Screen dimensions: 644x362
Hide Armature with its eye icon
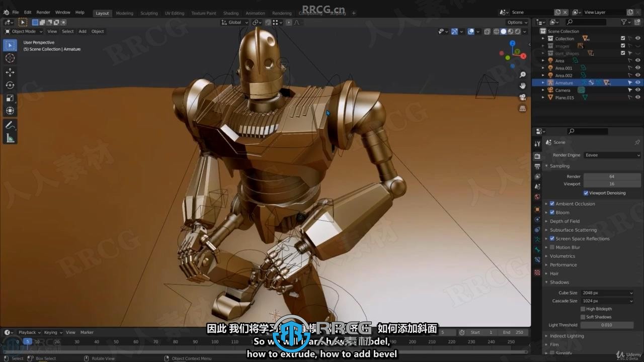click(638, 82)
